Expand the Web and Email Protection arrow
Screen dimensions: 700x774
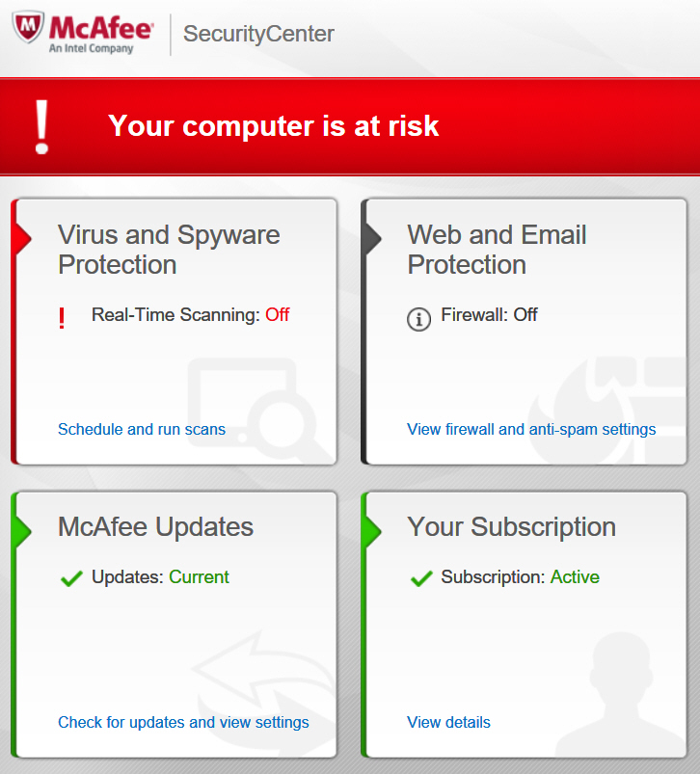pyautogui.click(x=372, y=237)
